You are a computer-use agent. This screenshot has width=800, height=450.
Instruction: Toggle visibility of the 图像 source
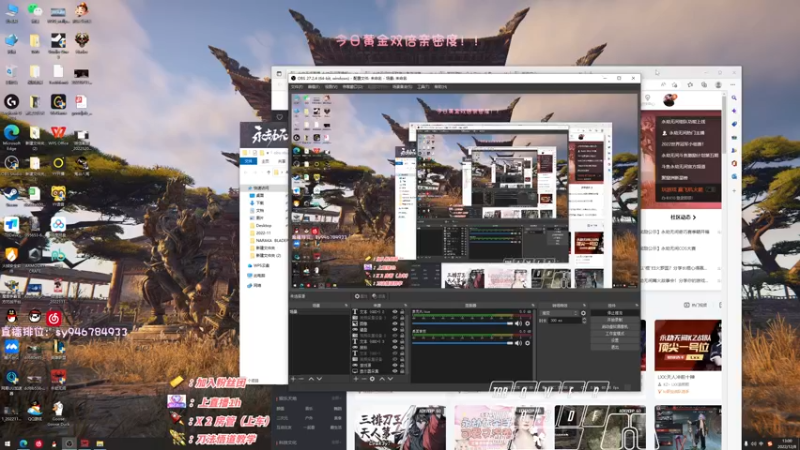[x=395, y=323]
